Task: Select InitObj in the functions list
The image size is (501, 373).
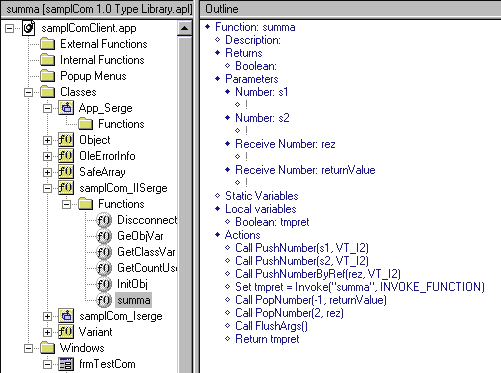Action: coord(132,284)
